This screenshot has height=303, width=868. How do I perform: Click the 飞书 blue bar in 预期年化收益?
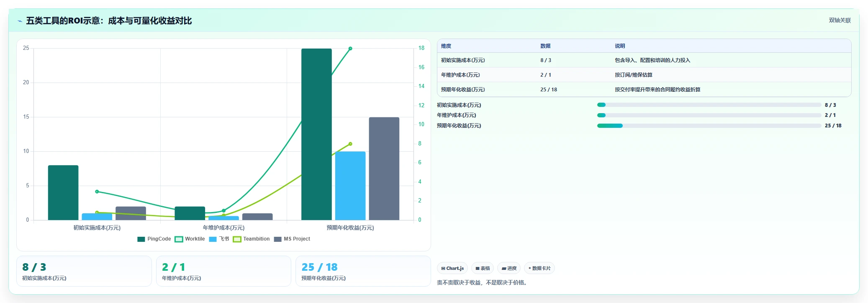(350, 186)
